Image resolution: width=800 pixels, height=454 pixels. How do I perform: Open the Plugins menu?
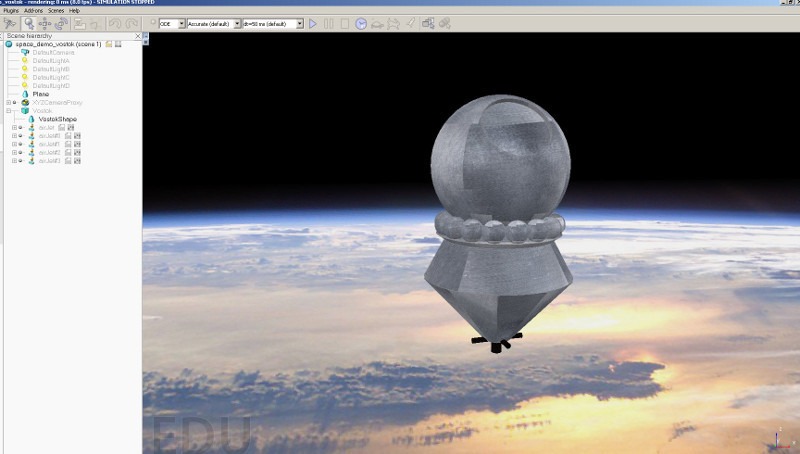(11, 10)
